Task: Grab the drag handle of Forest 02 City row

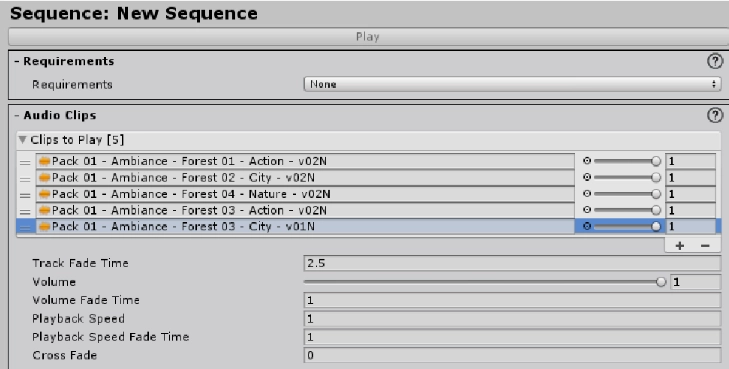Action: pos(25,178)
